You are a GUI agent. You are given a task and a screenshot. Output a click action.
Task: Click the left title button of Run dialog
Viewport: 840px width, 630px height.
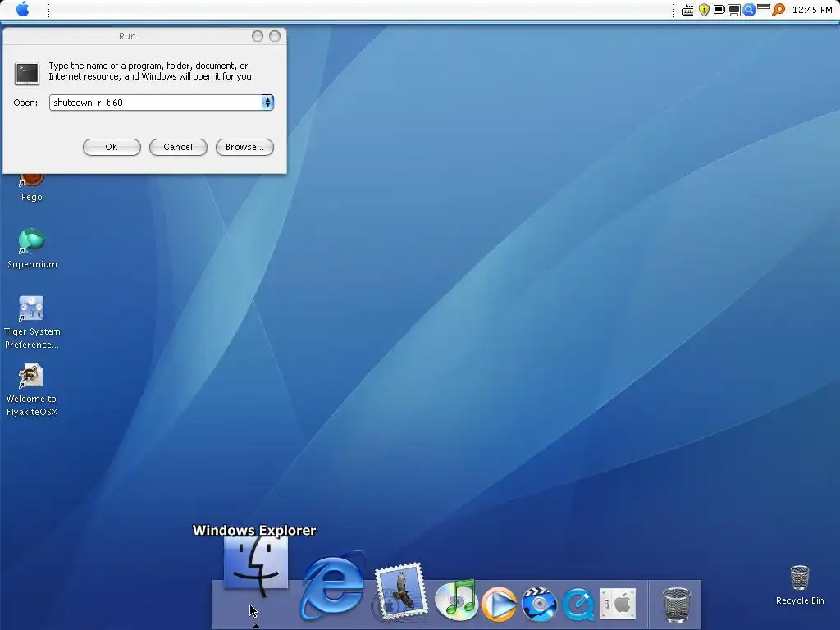[258, 36]
